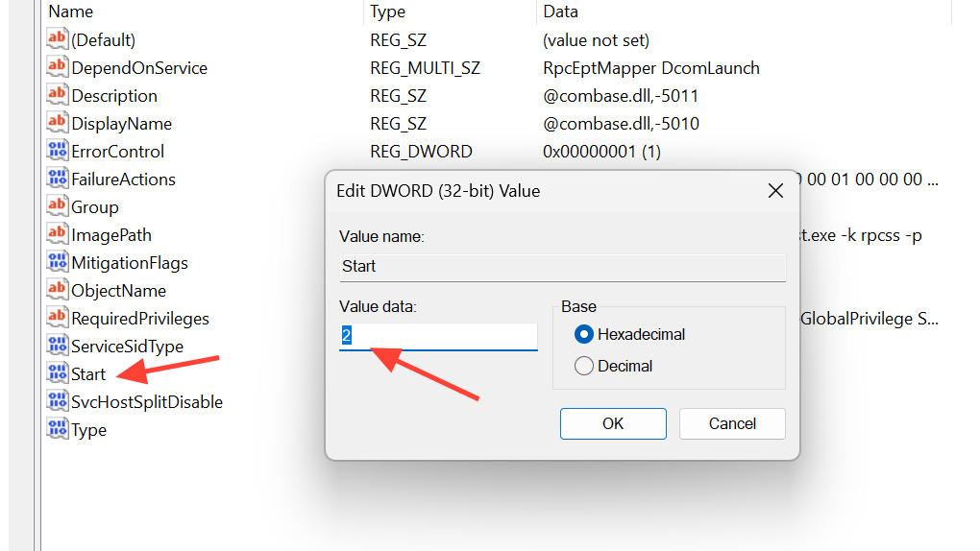The width and height of the screenshot is (980, 551).
Task: Select the MitigationFlags DWORD icon
Action: 58,263
